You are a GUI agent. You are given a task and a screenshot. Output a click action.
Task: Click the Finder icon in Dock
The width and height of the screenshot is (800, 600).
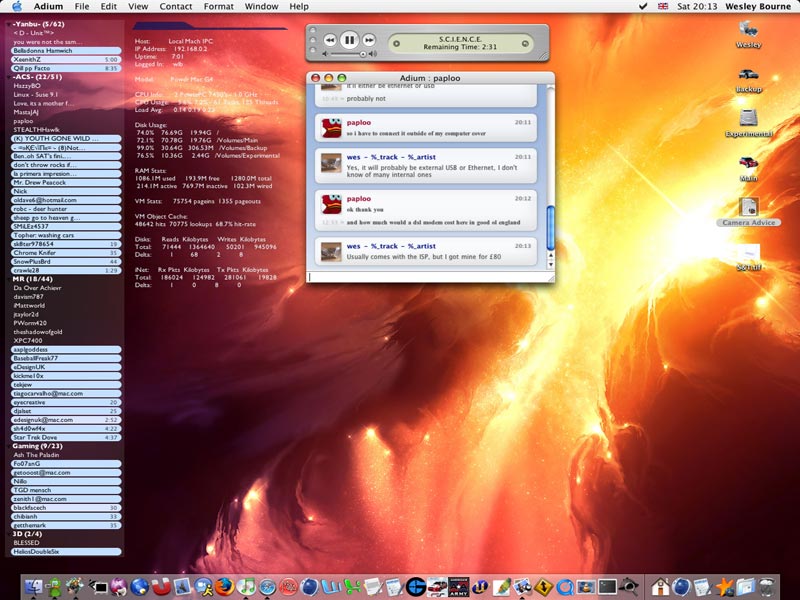click(x=34, y=586)
